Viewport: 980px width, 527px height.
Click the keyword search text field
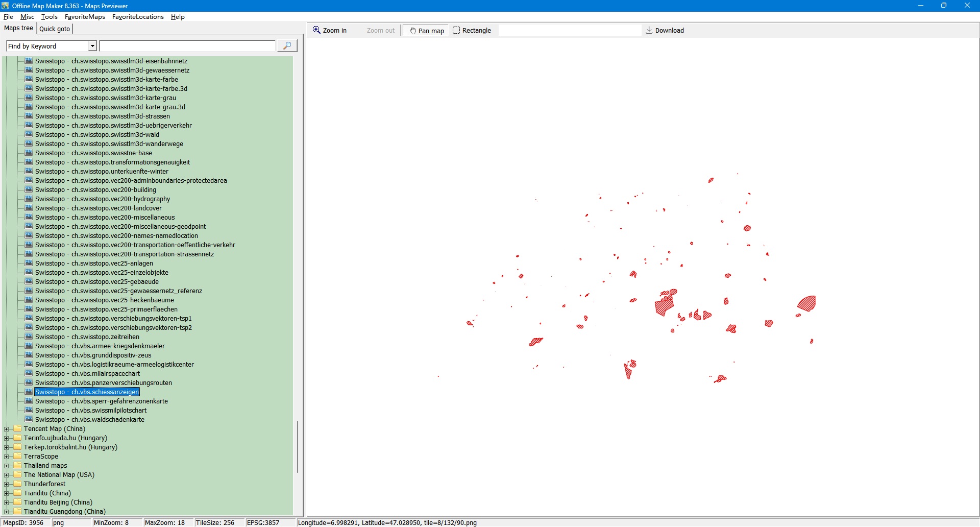[187, 46]
